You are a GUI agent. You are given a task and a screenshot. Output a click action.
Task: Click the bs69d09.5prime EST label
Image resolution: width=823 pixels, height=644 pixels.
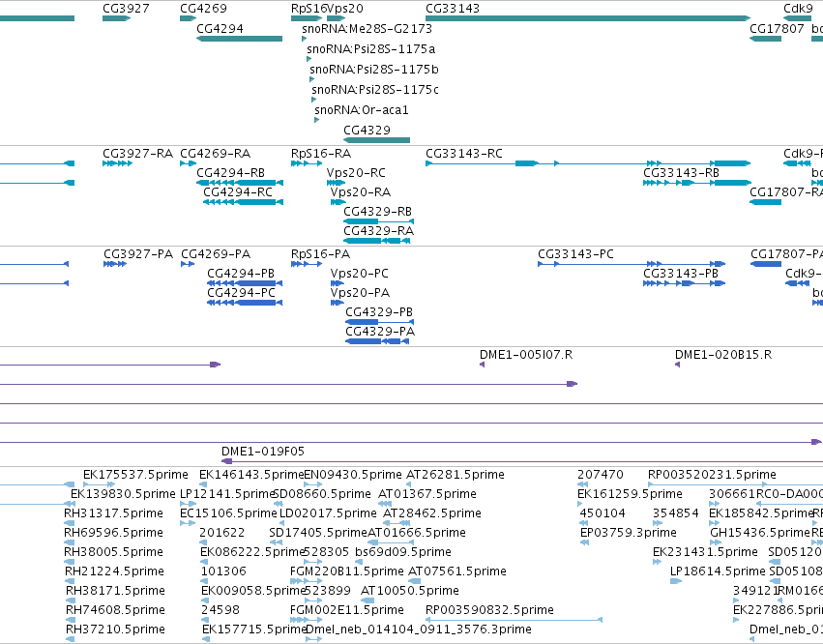(403, 553)
